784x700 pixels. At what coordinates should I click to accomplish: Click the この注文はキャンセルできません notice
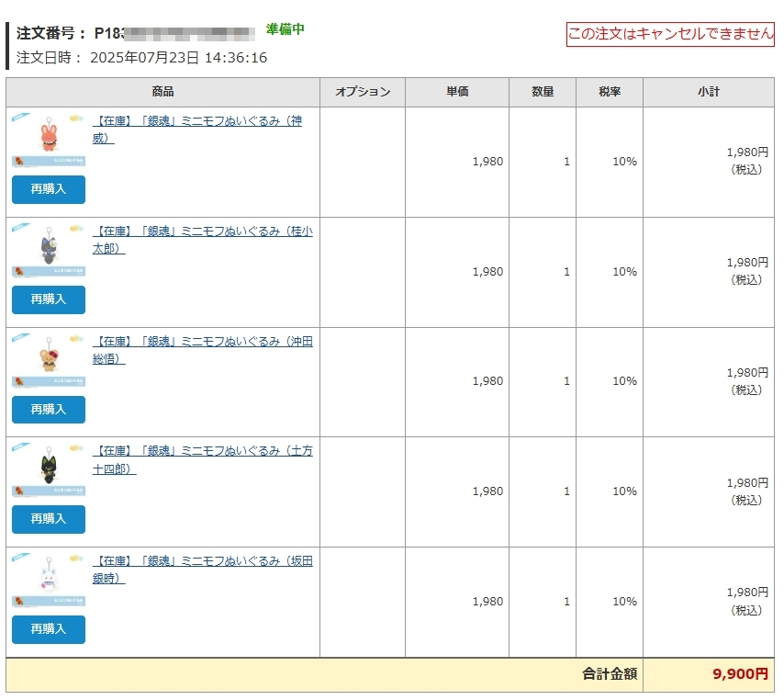pos(670,34)
